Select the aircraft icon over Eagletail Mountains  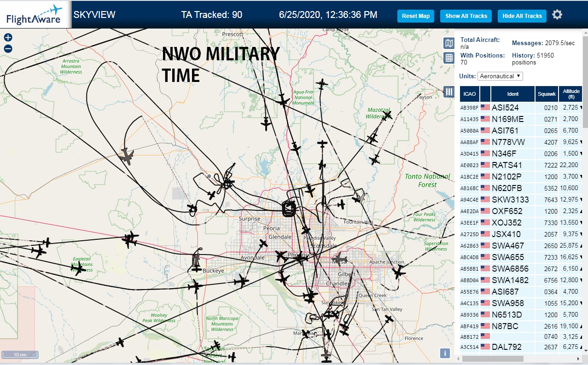click(x=78, y=268)
